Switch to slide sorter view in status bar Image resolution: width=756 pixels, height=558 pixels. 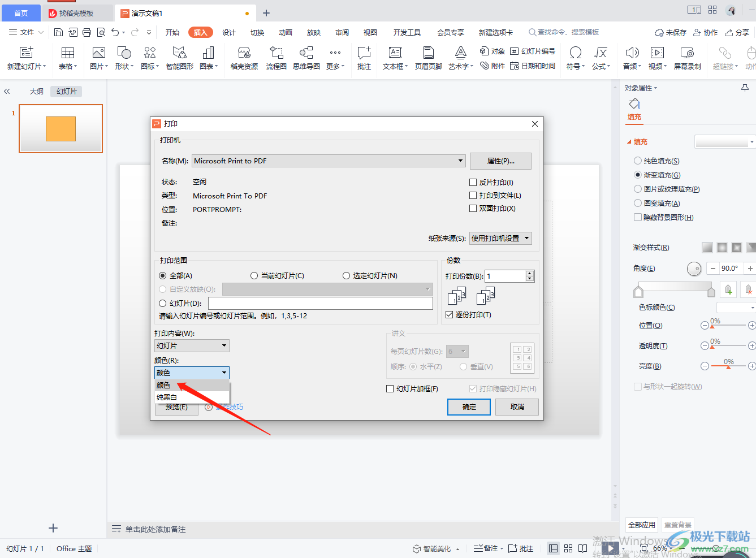coord(568,548)
